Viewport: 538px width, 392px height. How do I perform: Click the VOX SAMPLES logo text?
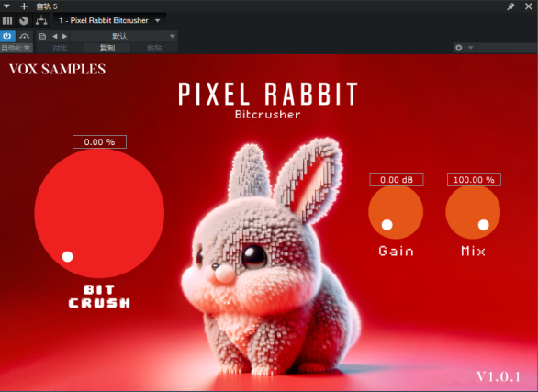[x=57, y=69]
